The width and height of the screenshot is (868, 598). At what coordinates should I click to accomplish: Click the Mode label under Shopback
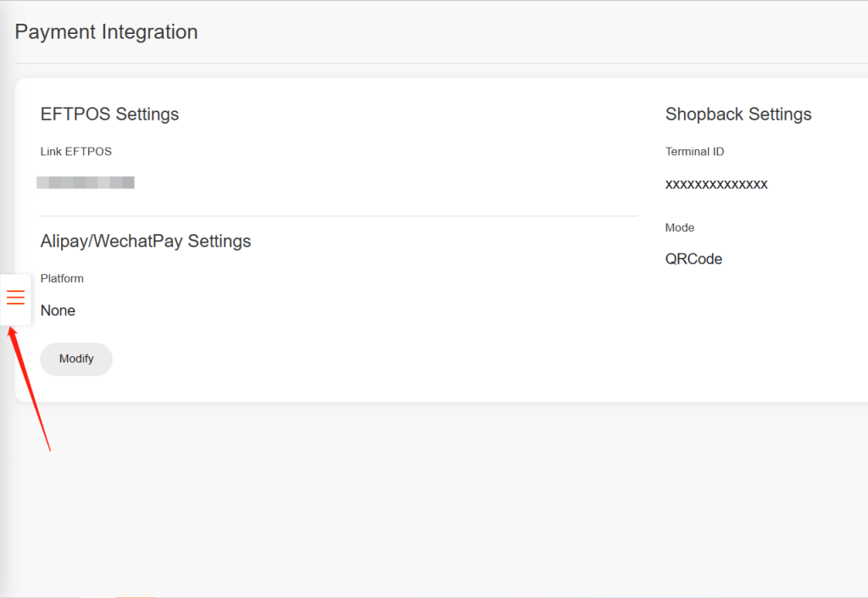point(680,227)
